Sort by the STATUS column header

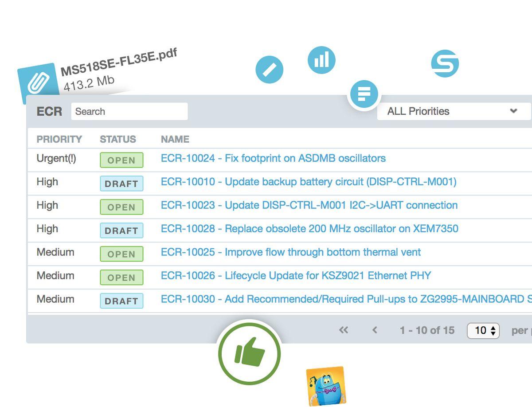(x=118, y=139)
